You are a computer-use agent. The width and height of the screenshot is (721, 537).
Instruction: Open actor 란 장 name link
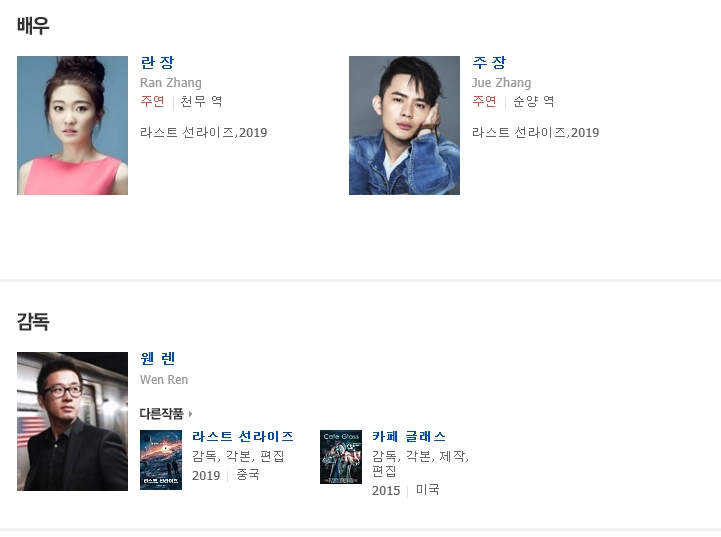(157, 63)
